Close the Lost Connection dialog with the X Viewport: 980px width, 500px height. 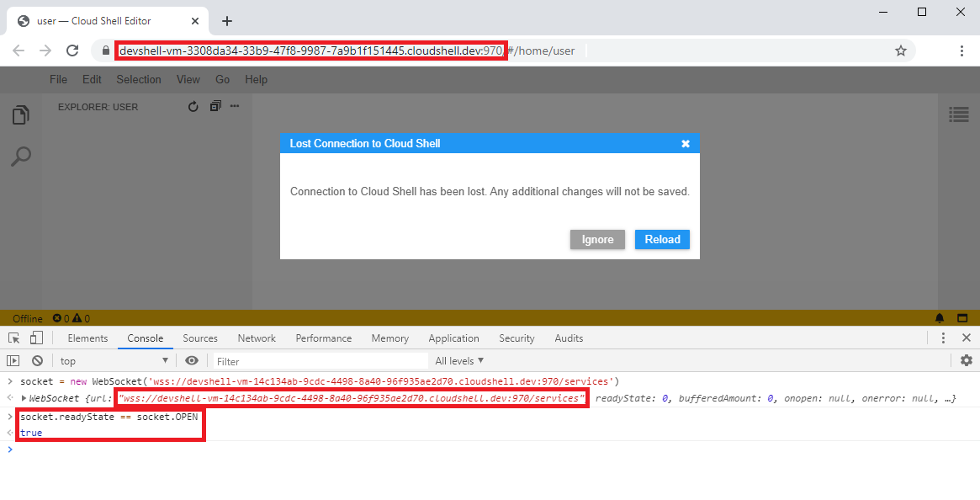[686, 144]
